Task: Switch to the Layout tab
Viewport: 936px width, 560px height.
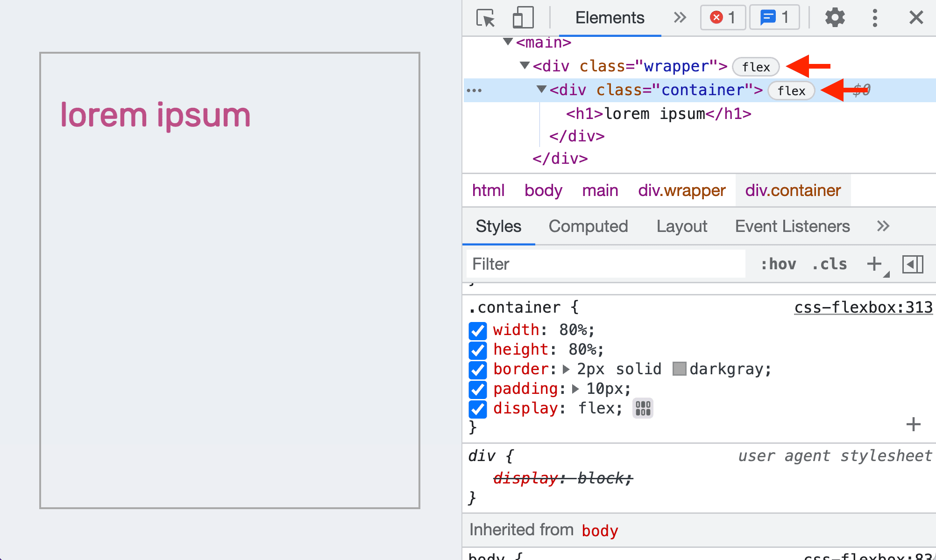Action: [x=682, y=226]
